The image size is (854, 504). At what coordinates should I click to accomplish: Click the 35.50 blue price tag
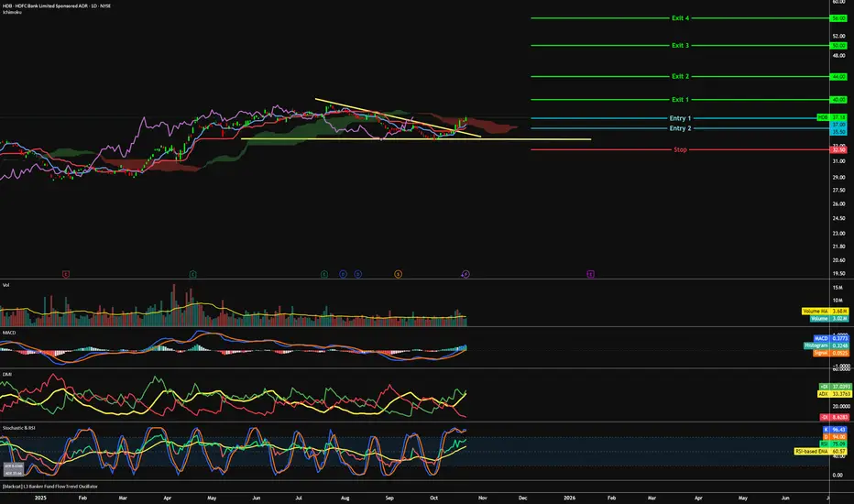838,132
